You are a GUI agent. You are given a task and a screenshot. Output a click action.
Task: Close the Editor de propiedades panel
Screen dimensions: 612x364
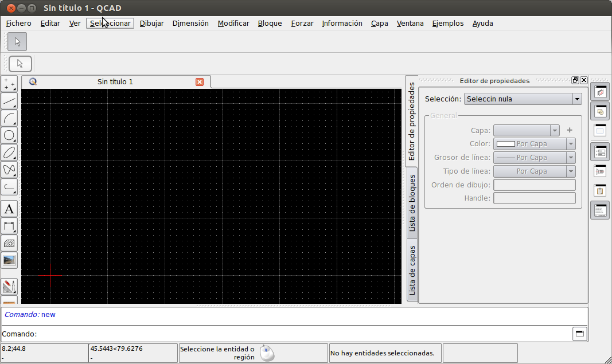point(584,80)
